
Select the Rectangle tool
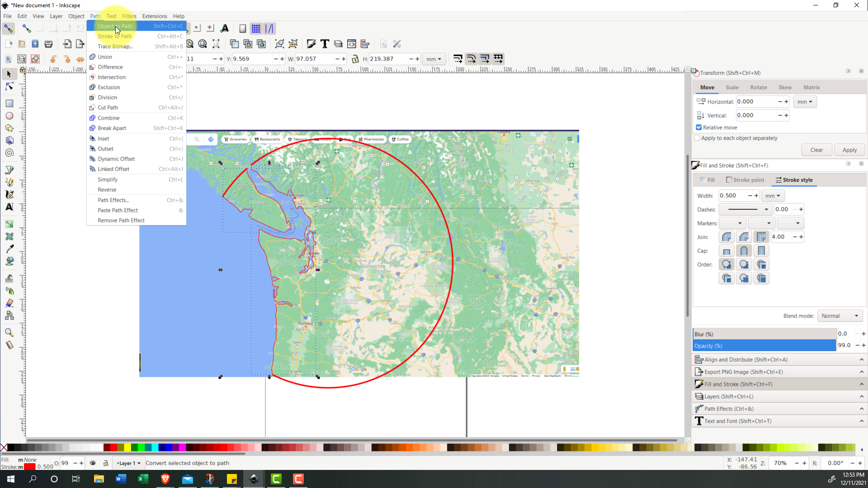[x=9, y=103]
